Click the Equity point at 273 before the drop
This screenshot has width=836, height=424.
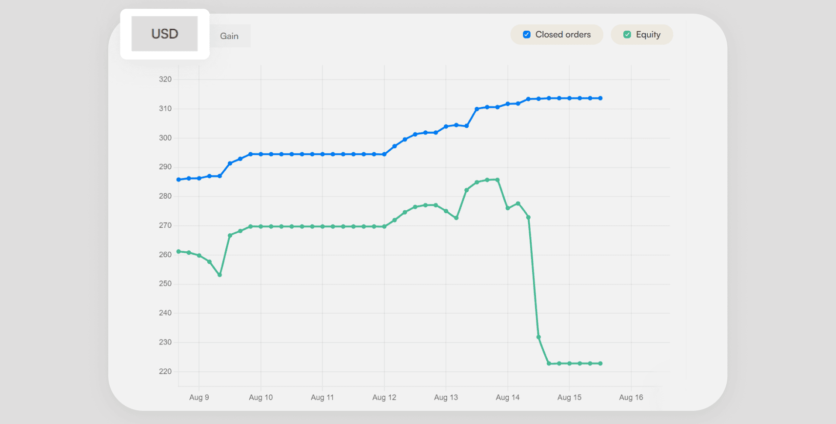tap(528, 217)
